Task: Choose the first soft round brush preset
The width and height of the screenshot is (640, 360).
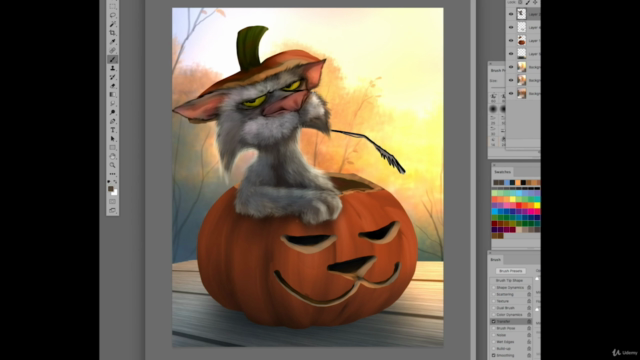Action: point(493,109)
